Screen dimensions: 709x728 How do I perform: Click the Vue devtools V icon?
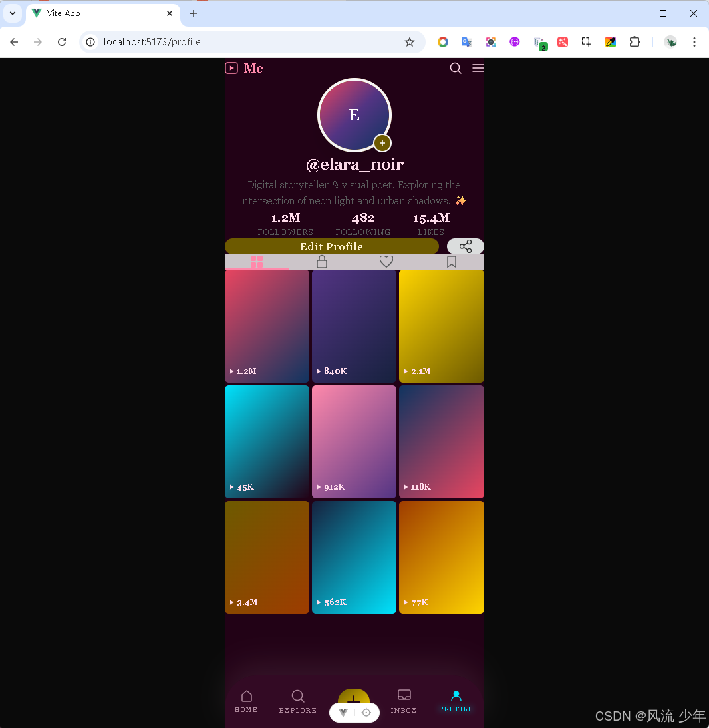tap(343, 713)
